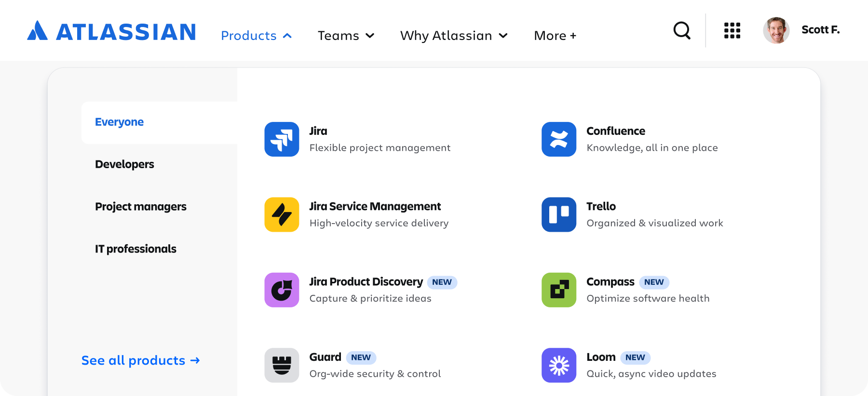Select the Guard shield icon
This screenshot has height=396, width=868.
tap(282, 365)
